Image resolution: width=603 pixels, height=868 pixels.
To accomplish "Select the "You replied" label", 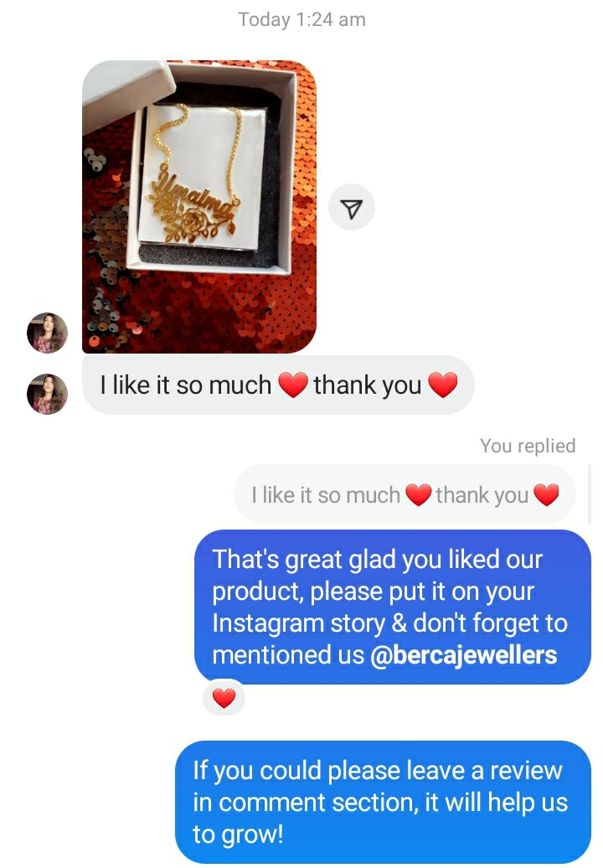I will point(528,446).
